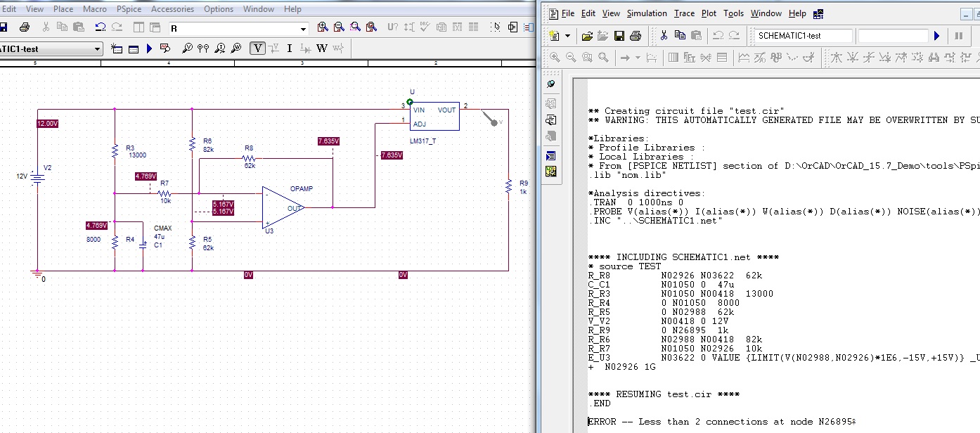Toggle bias power display W button

click(321, 49)
